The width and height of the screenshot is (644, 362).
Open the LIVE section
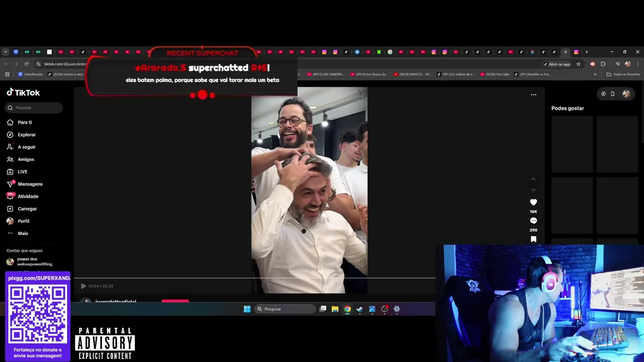(x=17, y=171)
